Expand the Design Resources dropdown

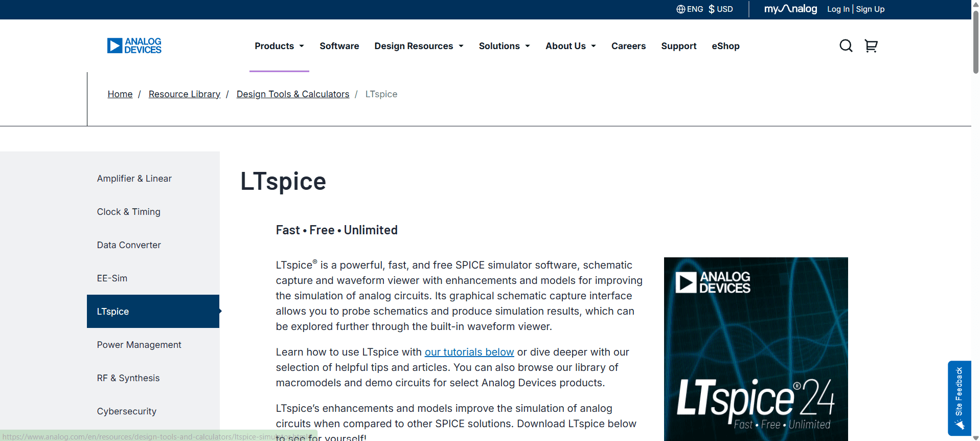(419, 46)
